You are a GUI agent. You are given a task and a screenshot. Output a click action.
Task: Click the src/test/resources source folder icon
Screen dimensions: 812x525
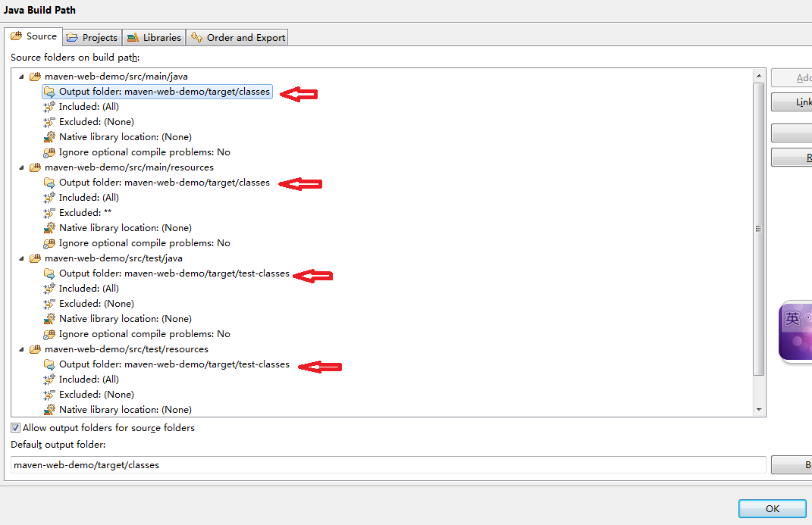(x=35, y=349)
